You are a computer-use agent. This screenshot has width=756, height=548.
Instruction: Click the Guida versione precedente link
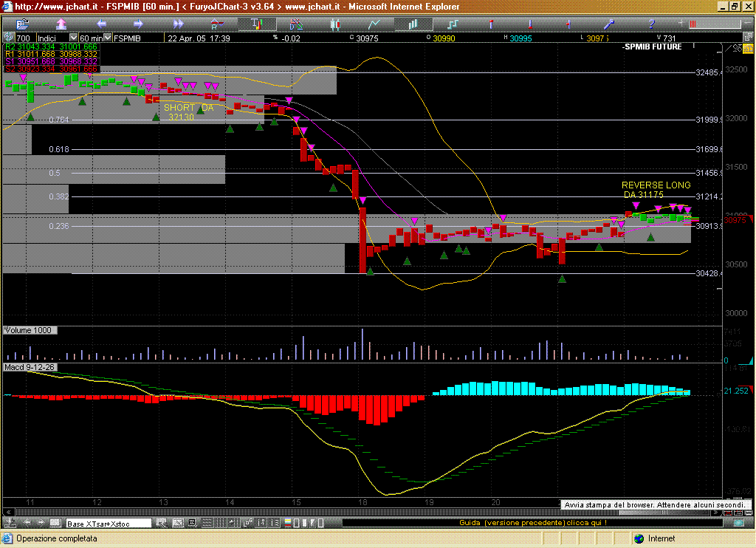click(x=534, y=523)
